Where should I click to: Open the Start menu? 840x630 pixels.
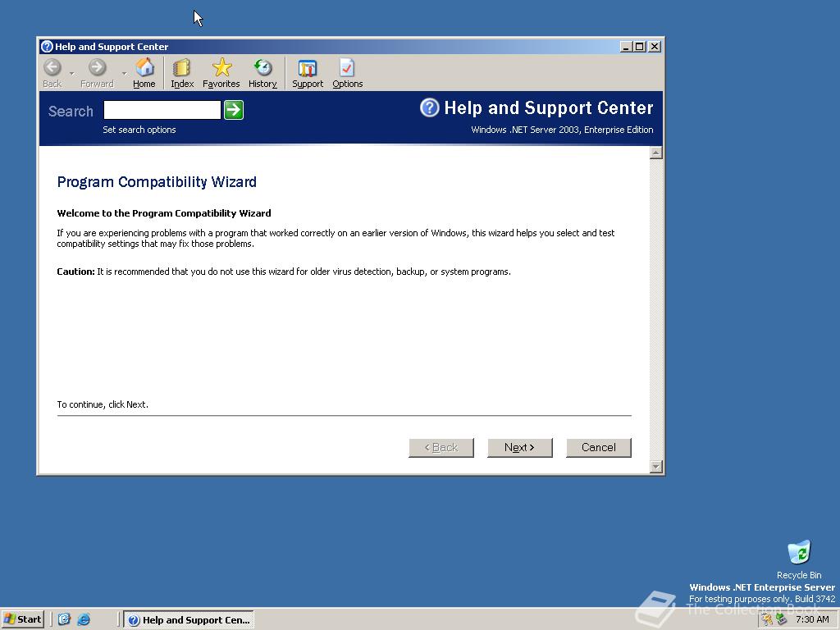click(22, 619)
